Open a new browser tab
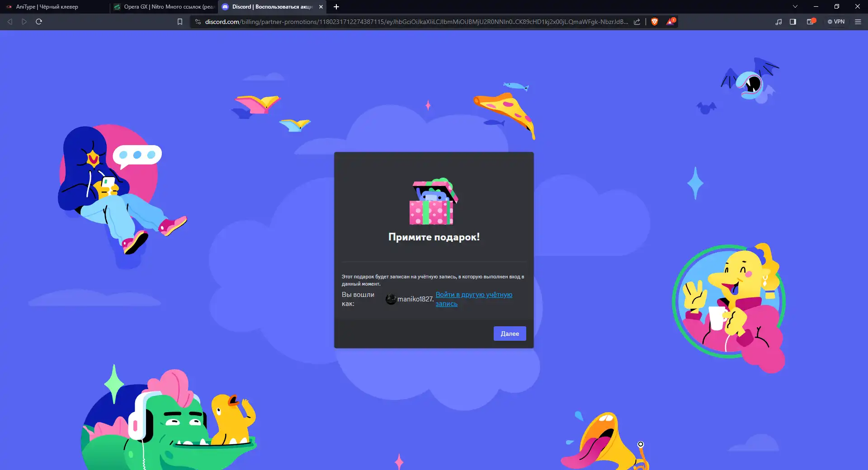Screen dimensions: 868x470 336,7
